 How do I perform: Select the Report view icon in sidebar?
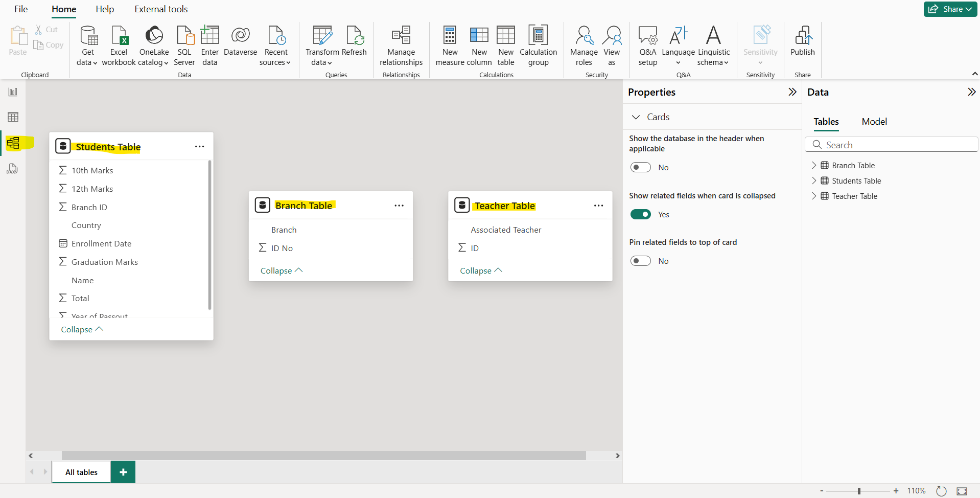13,92
